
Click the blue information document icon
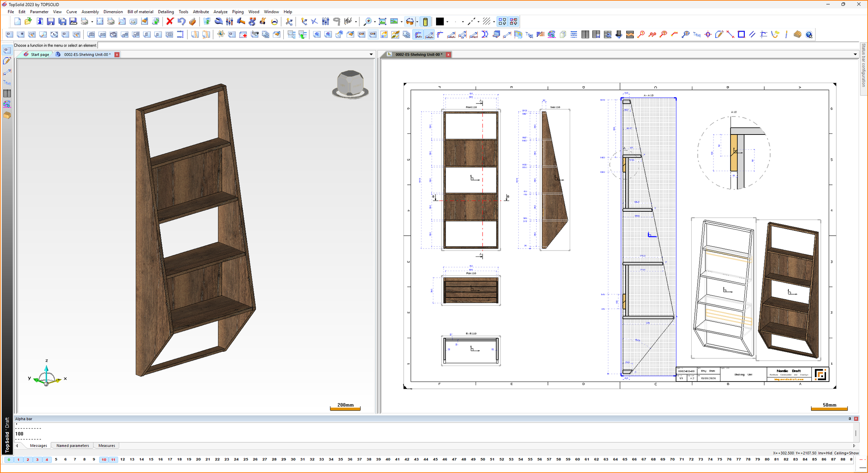click(x=40, y=22)
